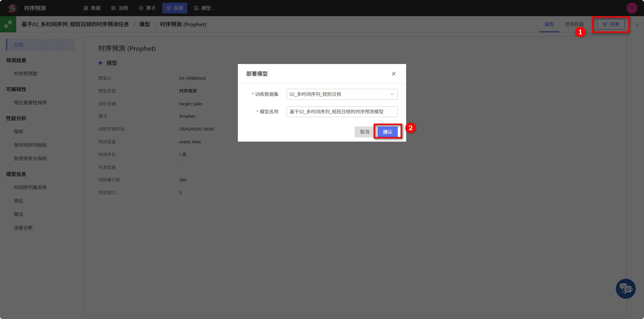Click the 模型 breadcrumb link
This screenshot has height=319, width=644.
click(x=144, y=24)
